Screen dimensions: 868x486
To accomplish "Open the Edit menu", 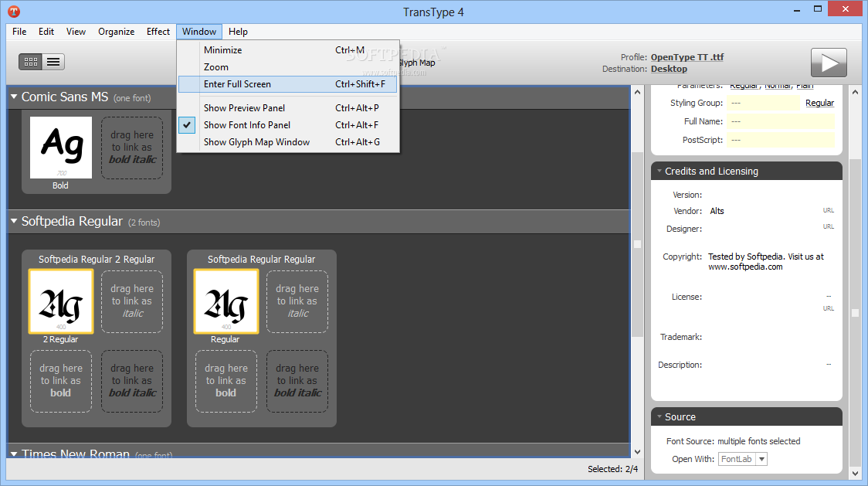I will pyautogui.click(x=46, y=32).
